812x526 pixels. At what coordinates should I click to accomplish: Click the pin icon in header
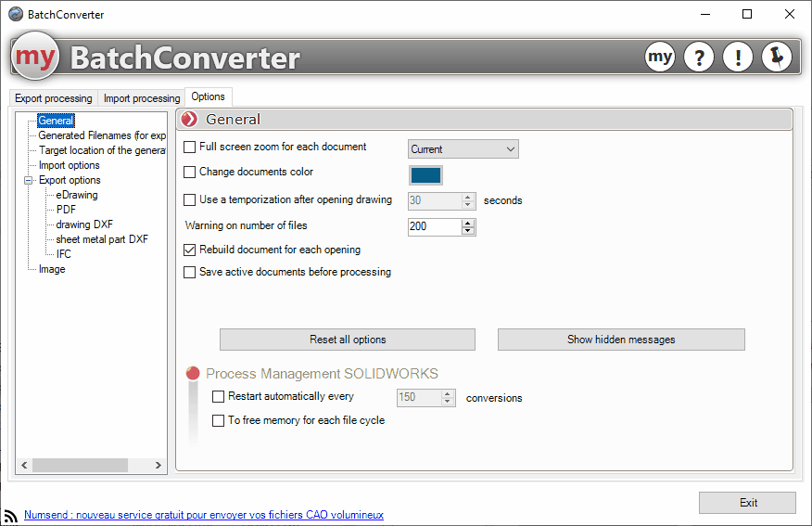(777, 58)
